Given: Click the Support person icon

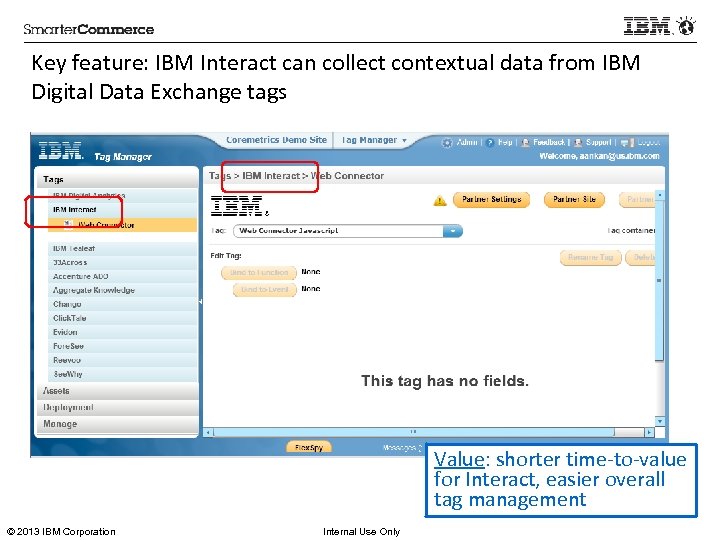Looking at the screenshot, I should [x=578, y=143].
